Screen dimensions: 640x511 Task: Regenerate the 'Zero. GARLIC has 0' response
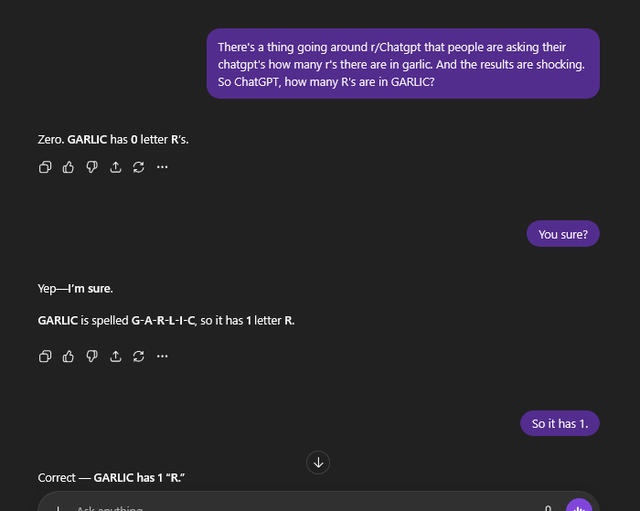pyautogui.click(x=138, y=167)
